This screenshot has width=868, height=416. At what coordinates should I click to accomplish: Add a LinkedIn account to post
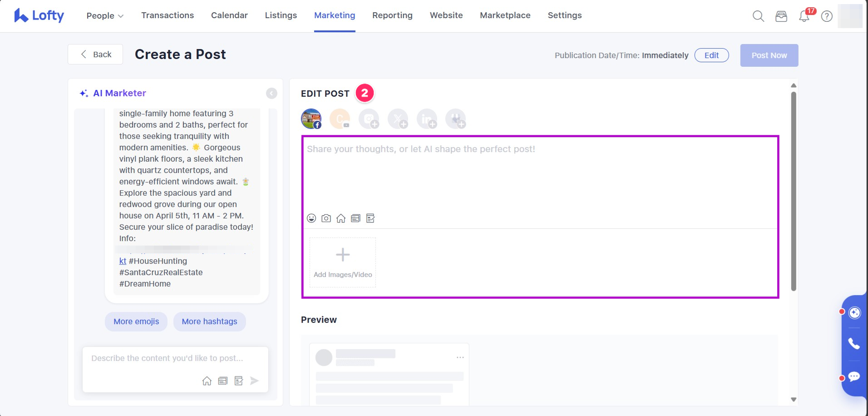pyautogui.click(x=427, y=119)
